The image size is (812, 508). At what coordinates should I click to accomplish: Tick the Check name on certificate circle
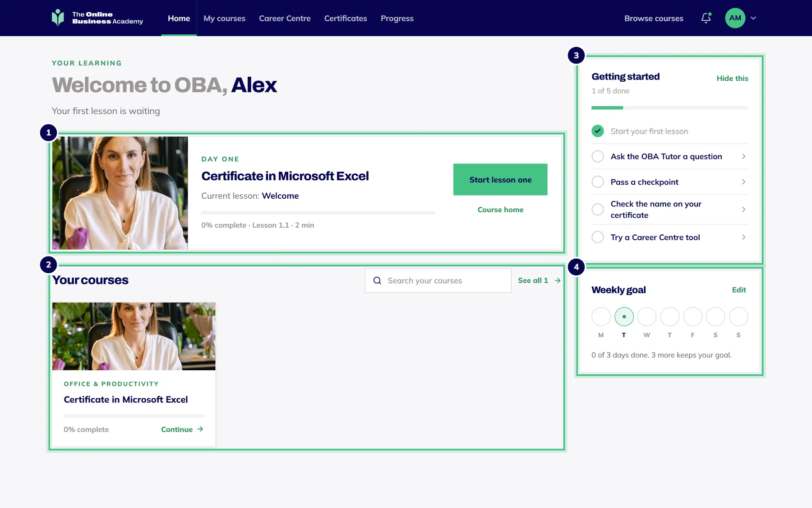pyautogui.click(x=598, y=209)
